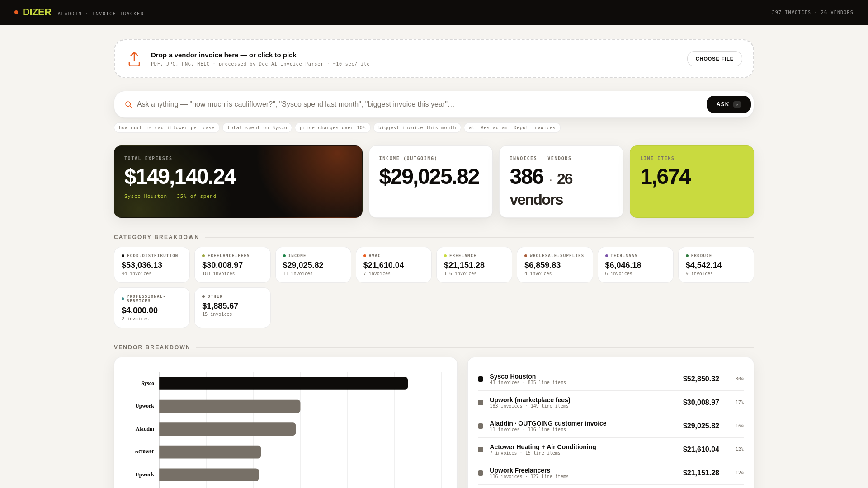The image size is (868, 488).
Task: Open the Total Expenses card
Action: (238, 182)
